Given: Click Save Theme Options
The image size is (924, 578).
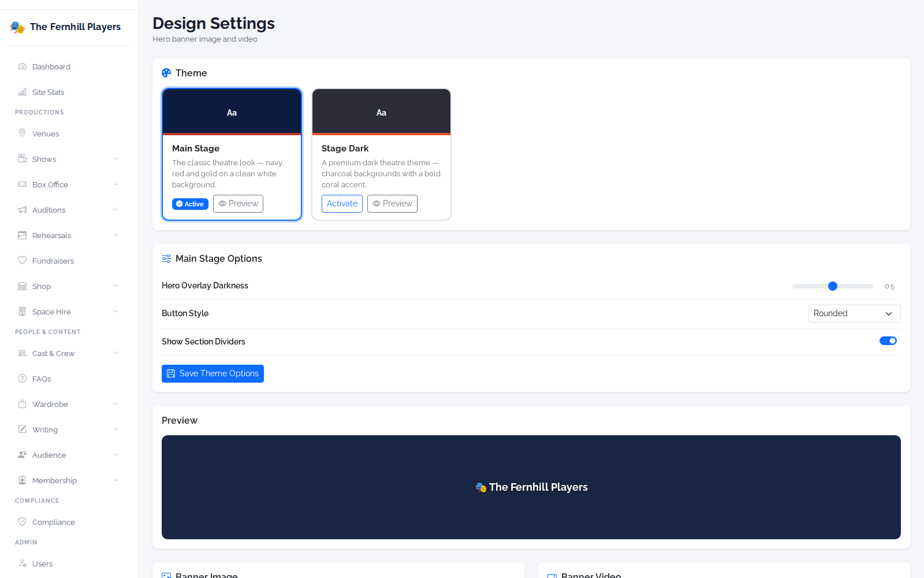Looking at the screenshot, I should tap(213, 373).
